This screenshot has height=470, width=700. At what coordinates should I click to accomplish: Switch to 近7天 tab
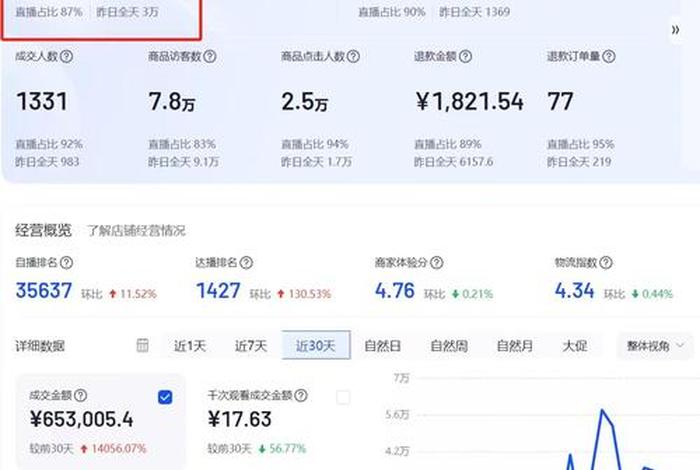click(x=250, y=345)
